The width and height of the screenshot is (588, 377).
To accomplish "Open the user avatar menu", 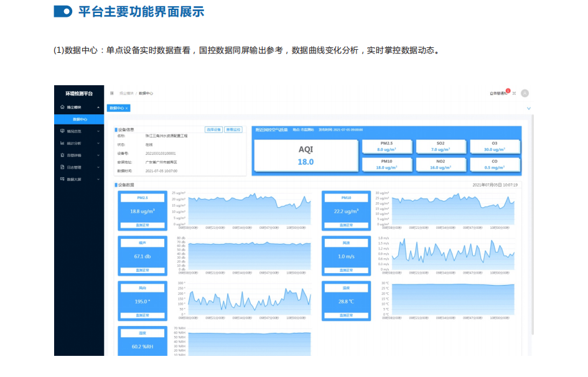I will [x=525, y=93].
